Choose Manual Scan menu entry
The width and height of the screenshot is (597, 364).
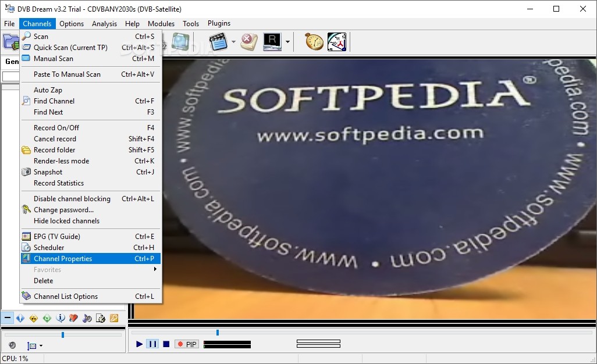pos(91,59)
